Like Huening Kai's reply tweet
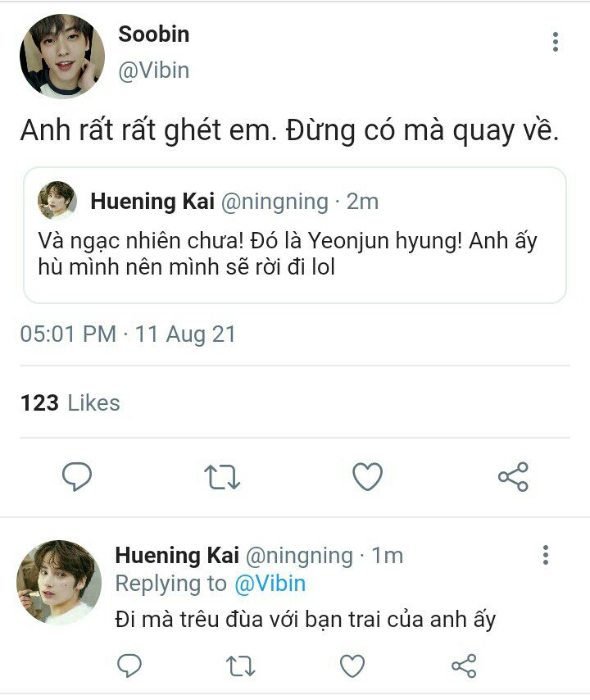 [352, 665]
